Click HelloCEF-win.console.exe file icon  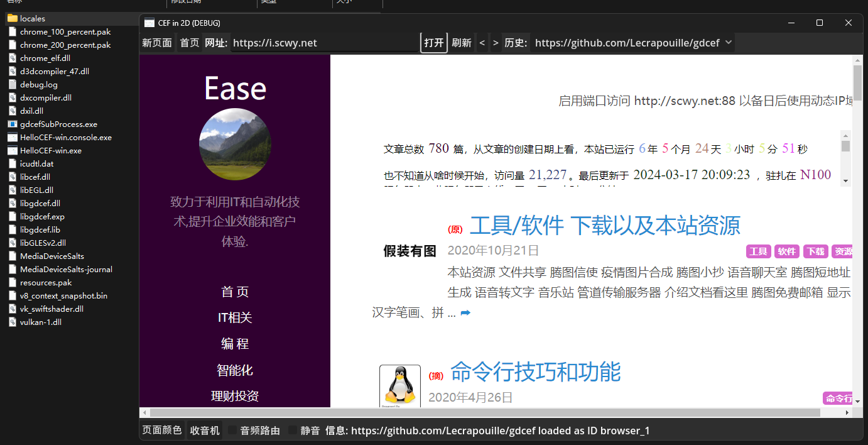coord(13,138)
